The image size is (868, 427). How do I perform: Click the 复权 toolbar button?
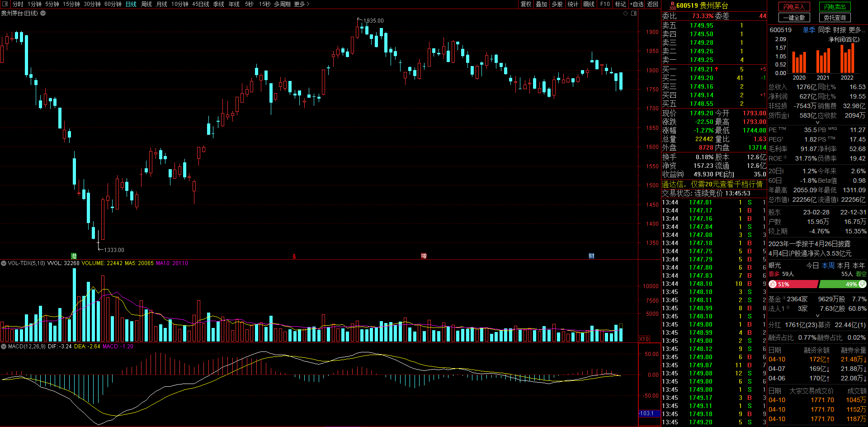click(526, 4)
